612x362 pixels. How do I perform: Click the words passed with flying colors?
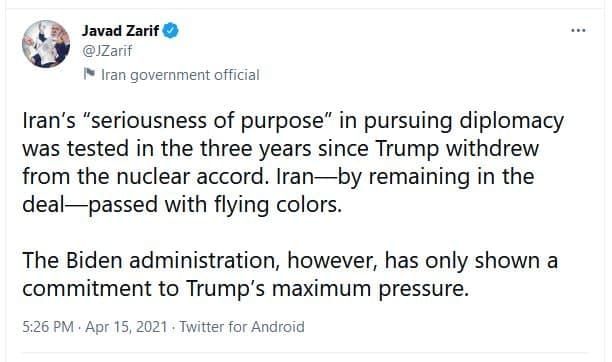(215, 205)
